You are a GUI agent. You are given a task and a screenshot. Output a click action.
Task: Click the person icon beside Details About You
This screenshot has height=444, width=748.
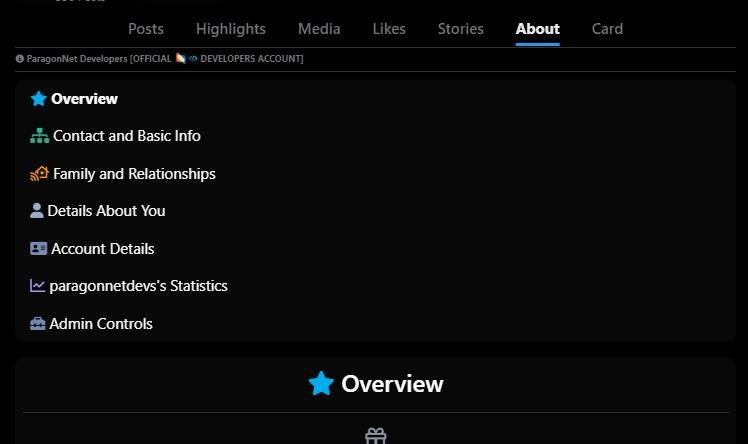37,211
